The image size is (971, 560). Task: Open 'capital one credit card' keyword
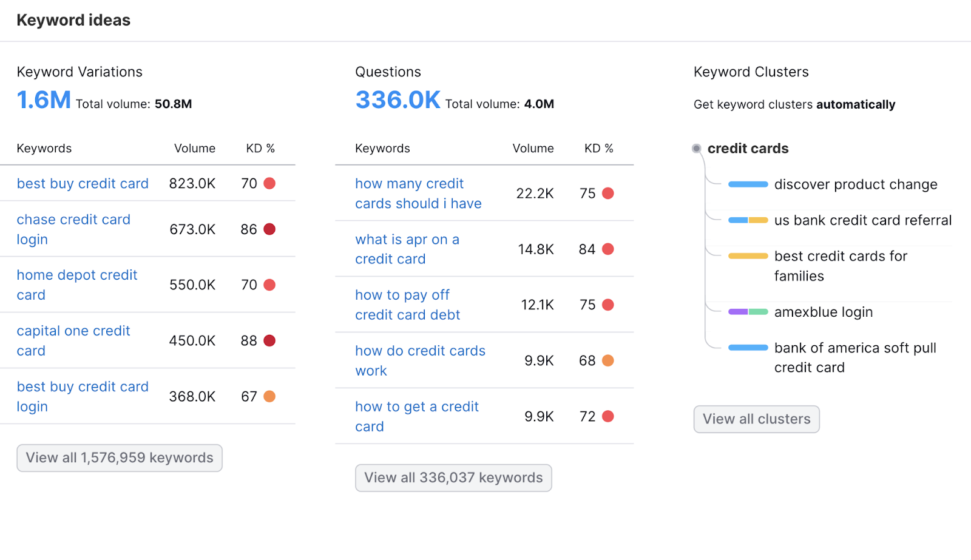(x=73, y=341)
